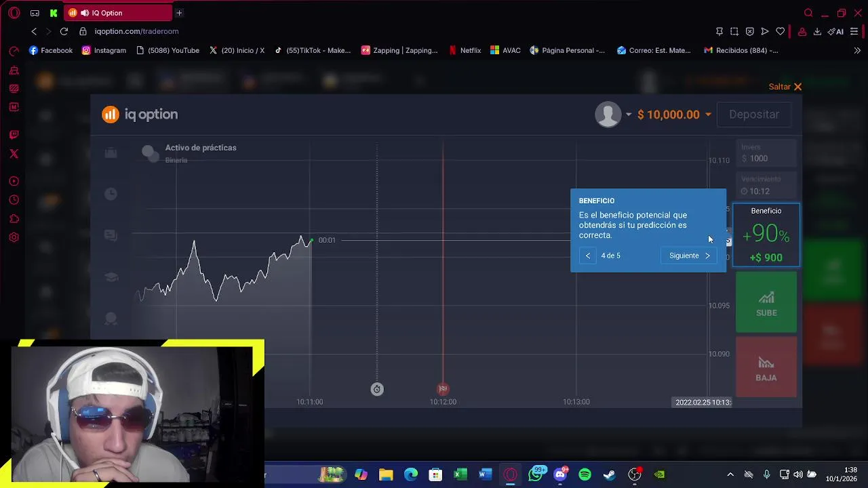Click the Pinboards pin toolbar icon

[719, 31]
